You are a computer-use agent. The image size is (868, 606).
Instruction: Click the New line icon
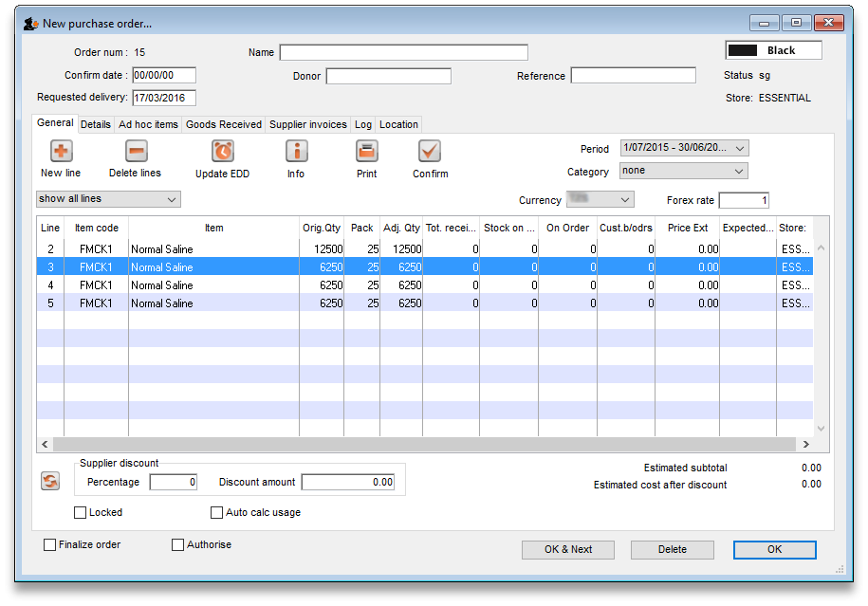(61, 151)
